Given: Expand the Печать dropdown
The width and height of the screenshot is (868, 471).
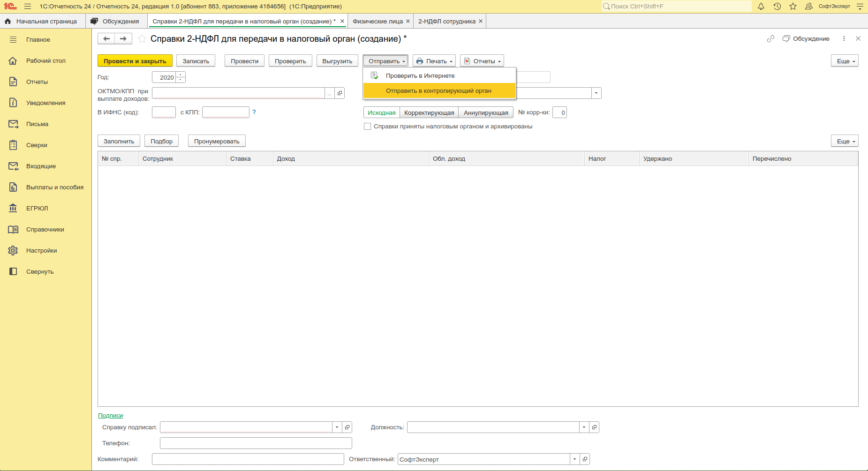Looking at the screenshot, I should 434,61.
